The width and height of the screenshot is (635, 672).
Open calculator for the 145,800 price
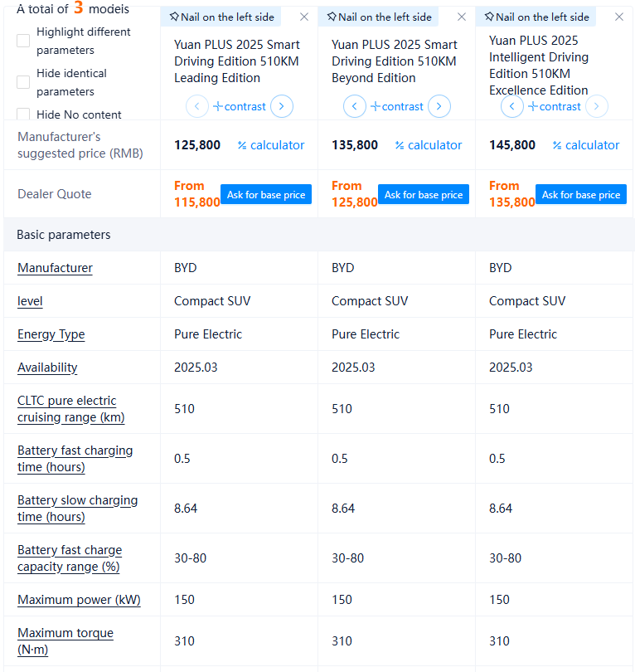[586, 145]
